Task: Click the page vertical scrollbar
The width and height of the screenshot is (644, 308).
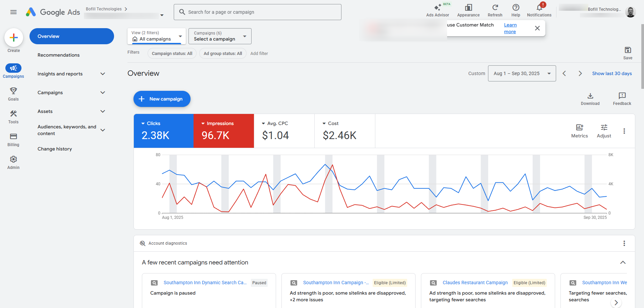Action: click(x=642, y=56)
